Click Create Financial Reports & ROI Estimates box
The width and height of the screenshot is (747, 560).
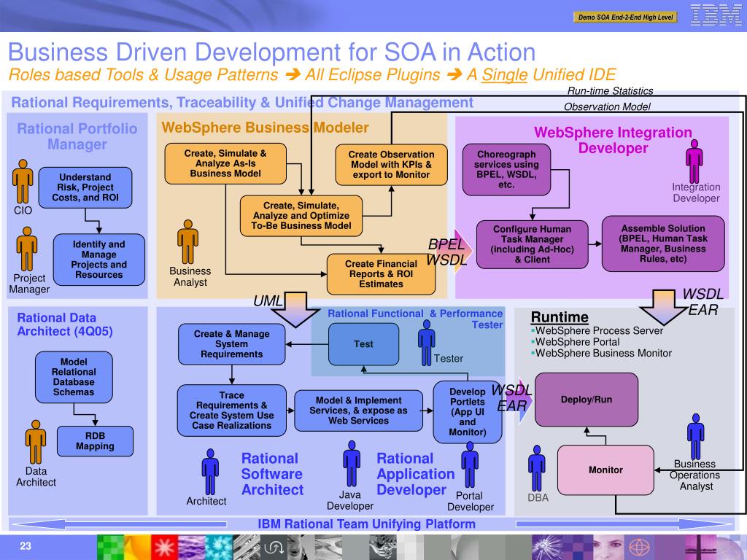point(381,274)
